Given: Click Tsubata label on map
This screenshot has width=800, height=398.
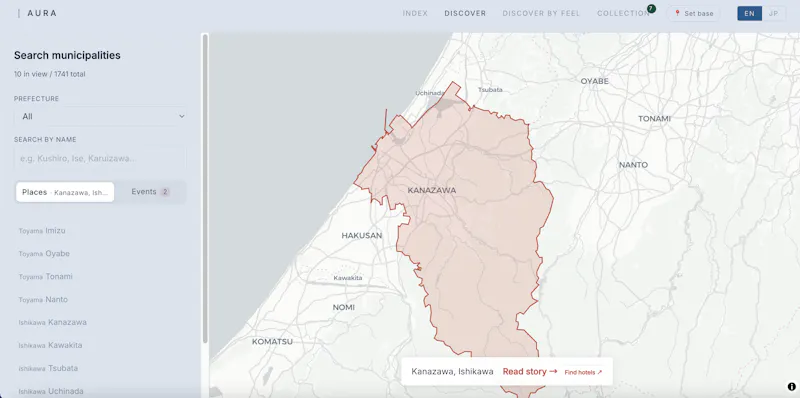Looking at the screenshot, I should coord(490,90).
